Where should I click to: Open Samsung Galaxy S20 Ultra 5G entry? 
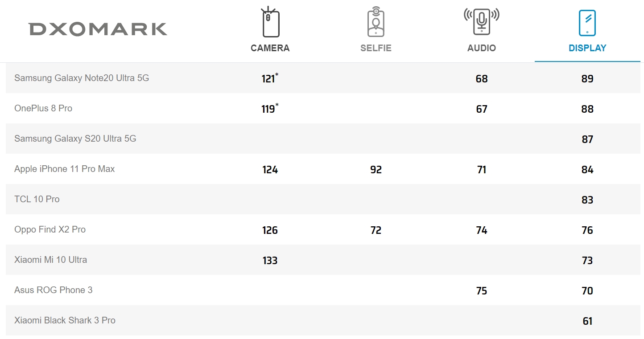[75, 139]
